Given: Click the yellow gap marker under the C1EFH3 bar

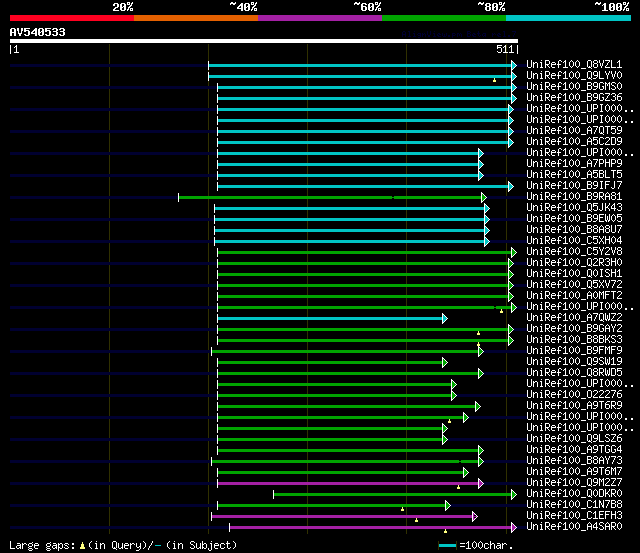Looking at the screenshot, I should point(416,520).
